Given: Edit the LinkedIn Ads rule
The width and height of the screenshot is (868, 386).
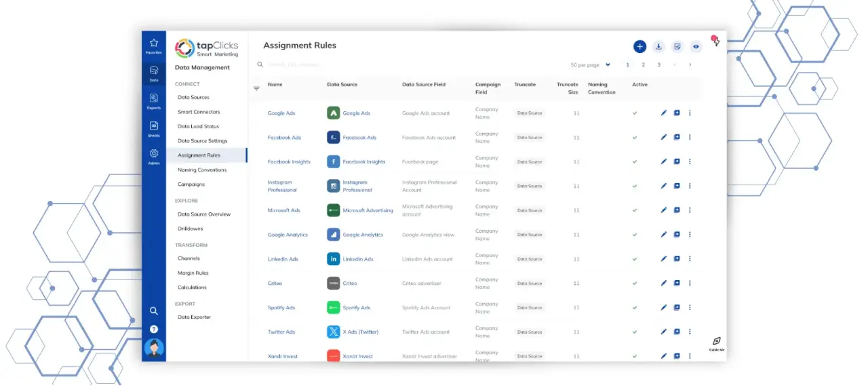Looking at the screenshot, I should pyautogui.click(x=664, y=259).
